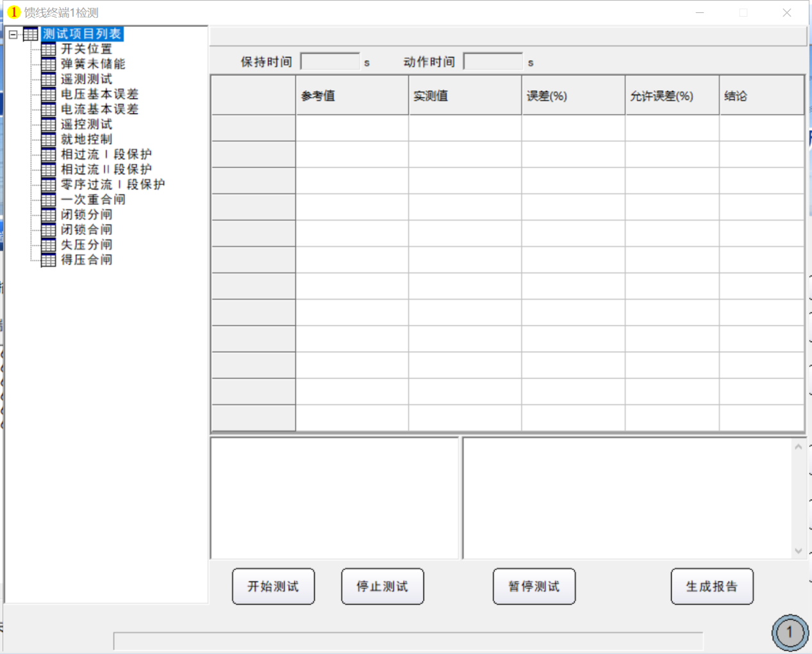Generate report with 生成报告 button

[x=711, y=586]
